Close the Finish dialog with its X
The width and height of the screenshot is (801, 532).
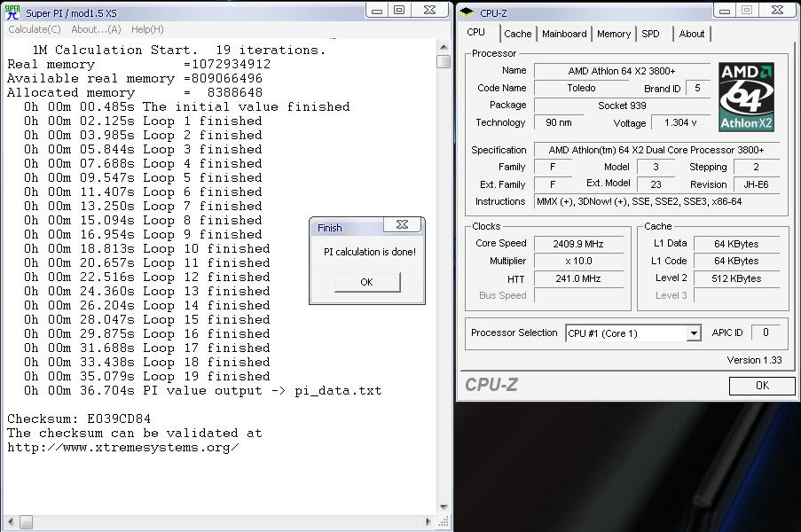pyautogui.click(x=402, y=224)
